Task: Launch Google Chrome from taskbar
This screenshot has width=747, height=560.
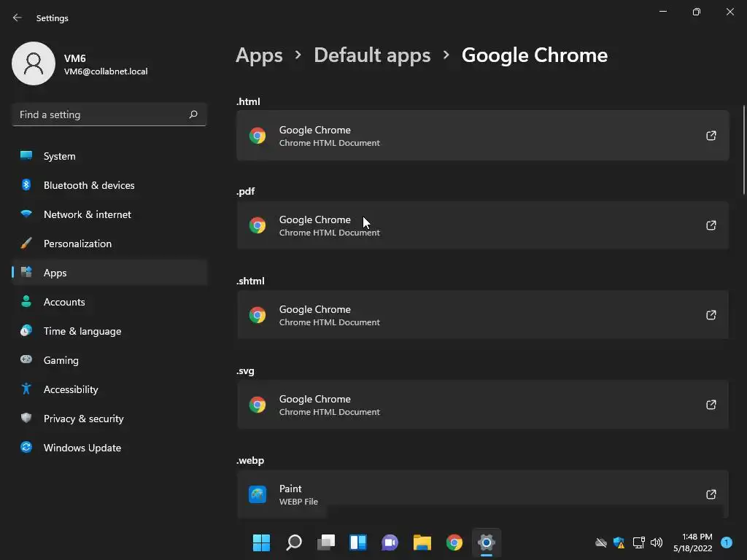Action: 454,542
